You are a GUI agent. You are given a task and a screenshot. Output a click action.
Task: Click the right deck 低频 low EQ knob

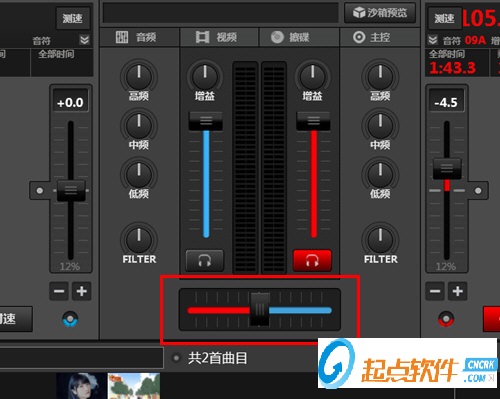tap(380, 174)
